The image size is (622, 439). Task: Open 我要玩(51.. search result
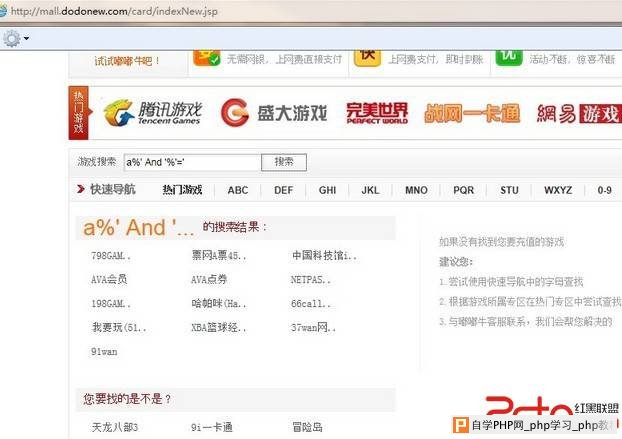coord(119,328)
